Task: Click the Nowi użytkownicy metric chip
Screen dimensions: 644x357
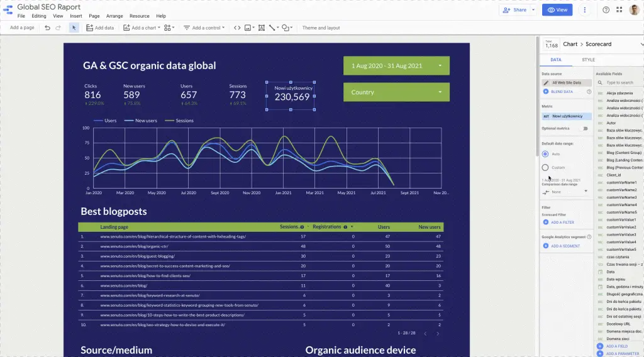Action: click(567, 116)
